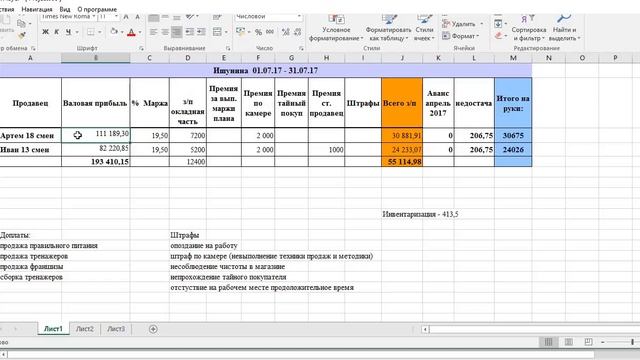Screen dimensions: 640x360
Task: Switch to Лист3 sheet tab
Action: [116, 329]
